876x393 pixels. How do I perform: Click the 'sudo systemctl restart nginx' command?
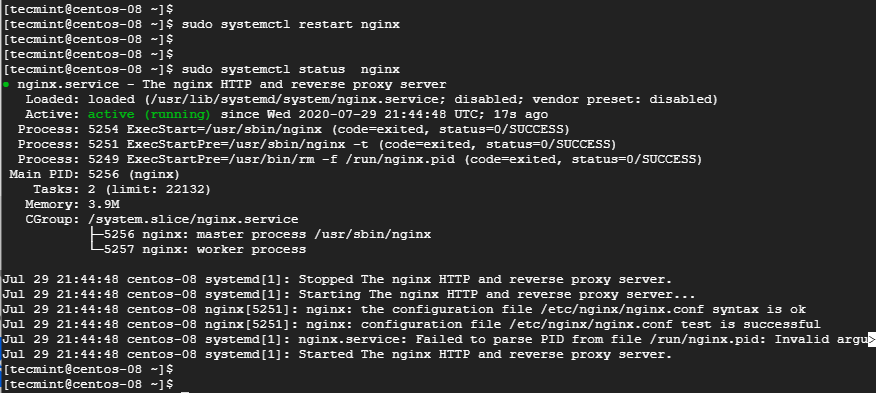pos(291,25)
